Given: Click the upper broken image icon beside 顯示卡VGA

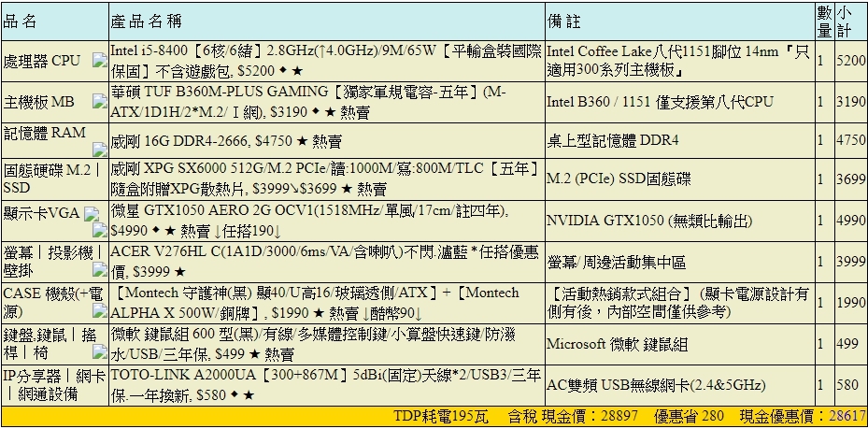Looking at the screenshot, I should click(92, 213).
